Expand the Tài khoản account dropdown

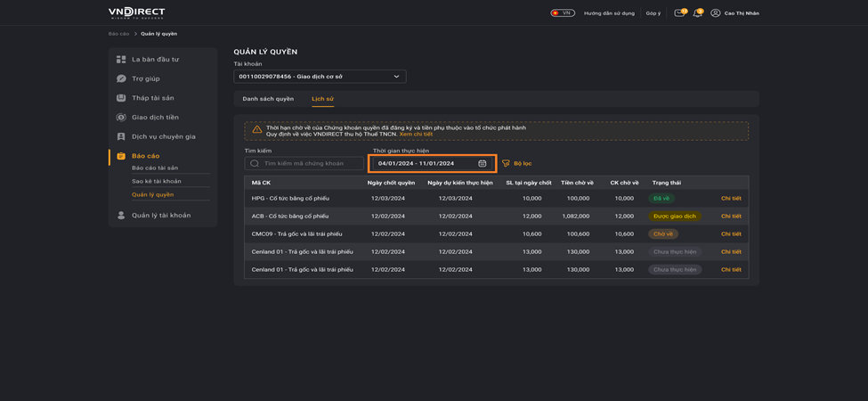[x=320, y=77]
